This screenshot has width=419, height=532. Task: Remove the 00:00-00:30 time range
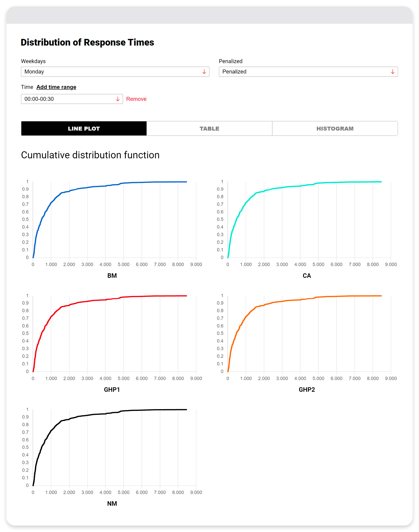tap(136, 99)
